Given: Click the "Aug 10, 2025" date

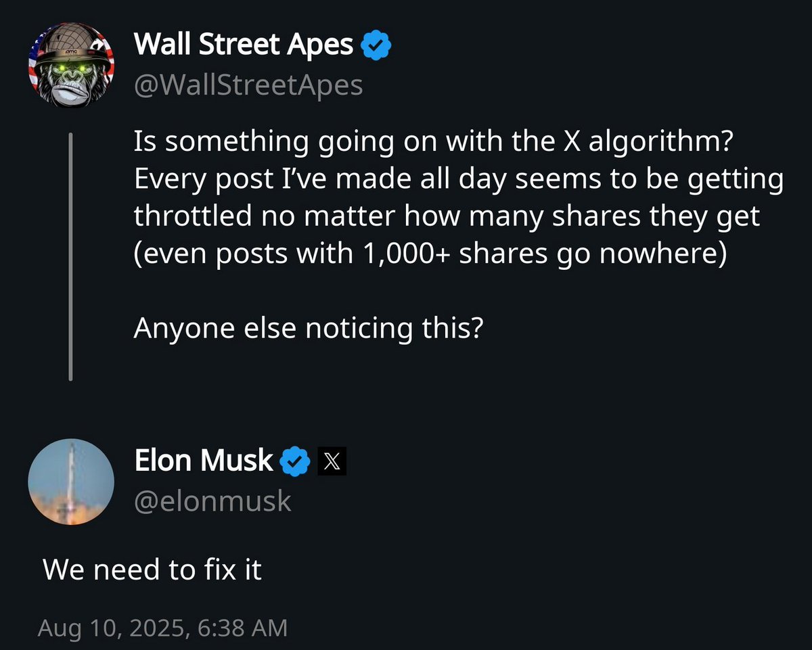Looking at the screenshot, I should (111, 628).
